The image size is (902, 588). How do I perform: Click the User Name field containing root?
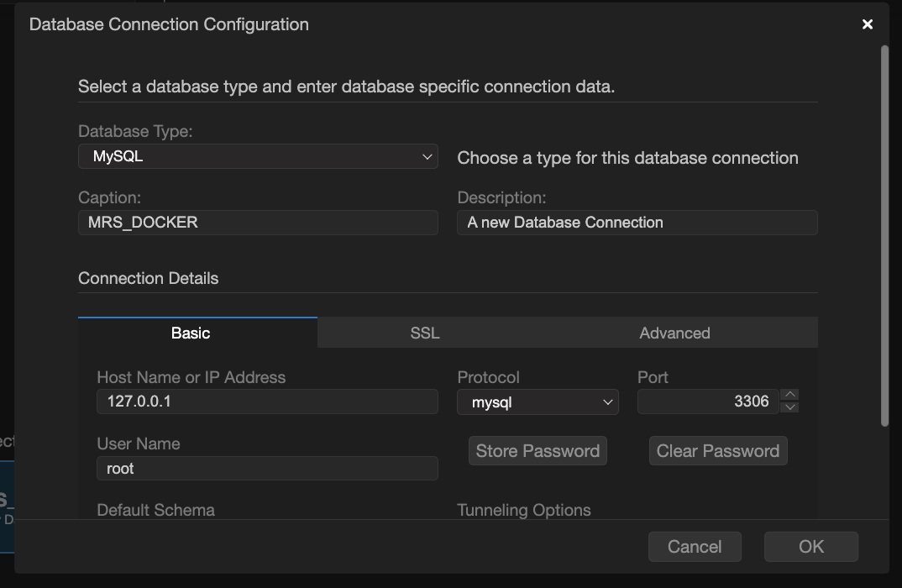click(267, 469)
